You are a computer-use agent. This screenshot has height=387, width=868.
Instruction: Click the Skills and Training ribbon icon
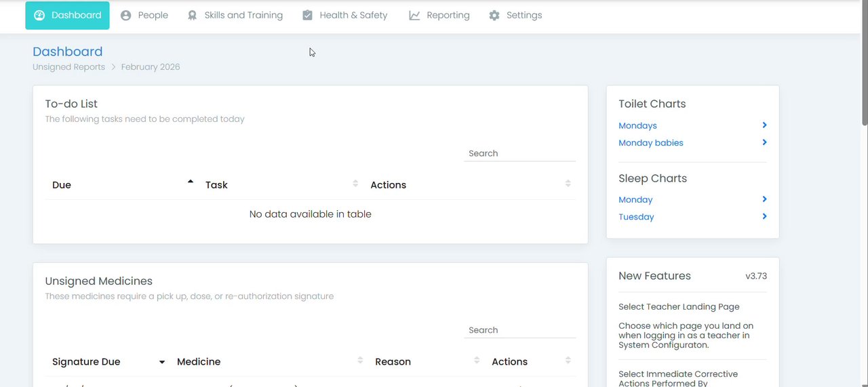click(x=193, y=16)
